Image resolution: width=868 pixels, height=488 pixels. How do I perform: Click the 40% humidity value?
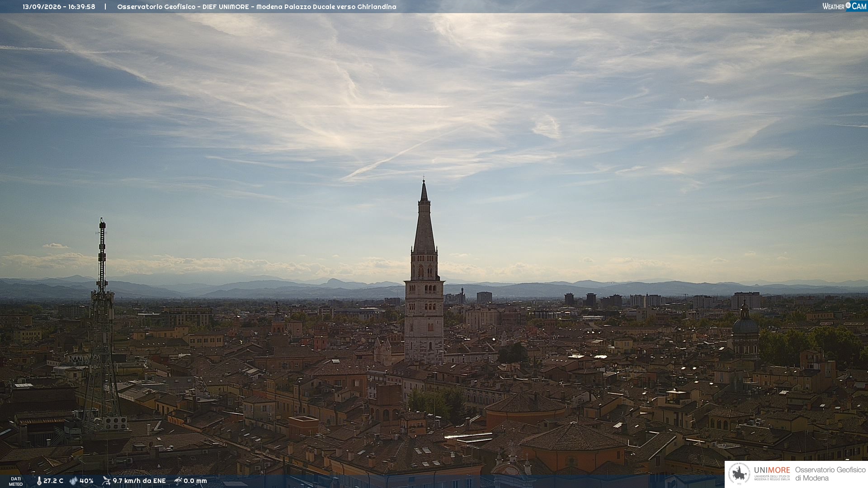pos(86,481)
